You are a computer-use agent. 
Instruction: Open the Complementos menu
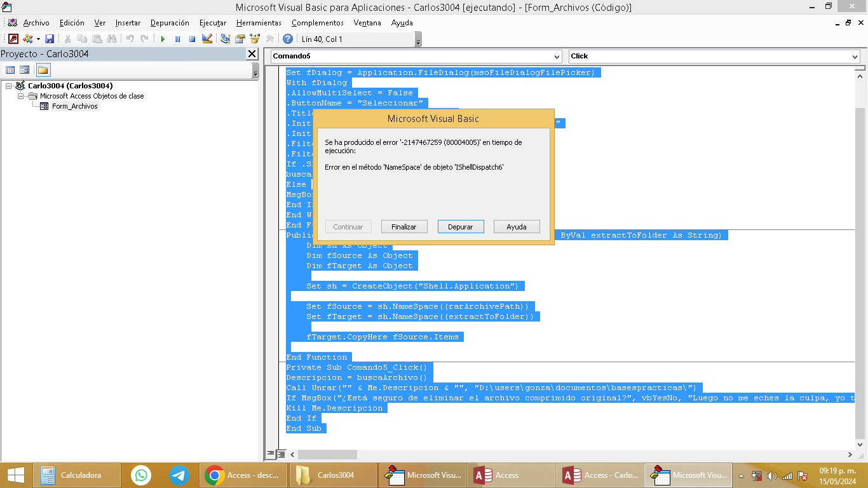pyautogui.click(x=318, y=23)
